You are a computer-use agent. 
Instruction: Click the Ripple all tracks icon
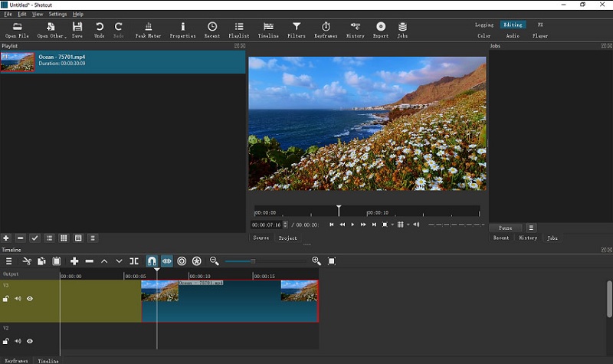[x=197, y=261]
